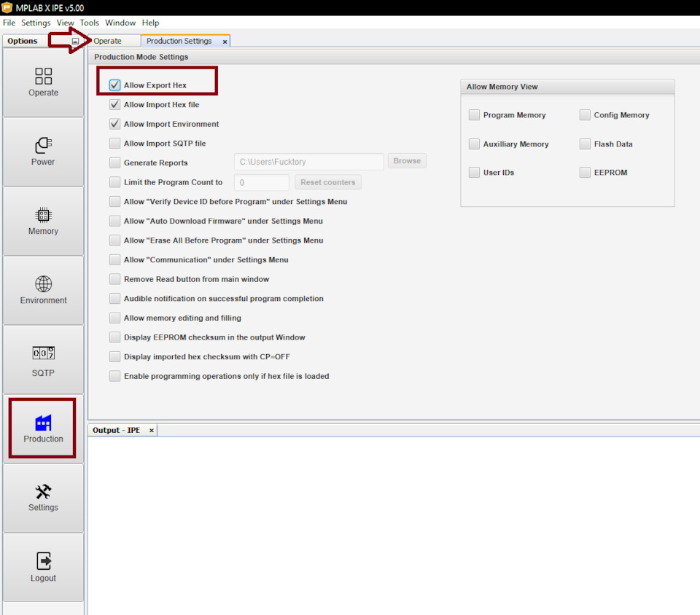This screenshot has width=700, height=615.
Task: Check Display EEPROM checksum in output Window
Action: pos(114,337)
